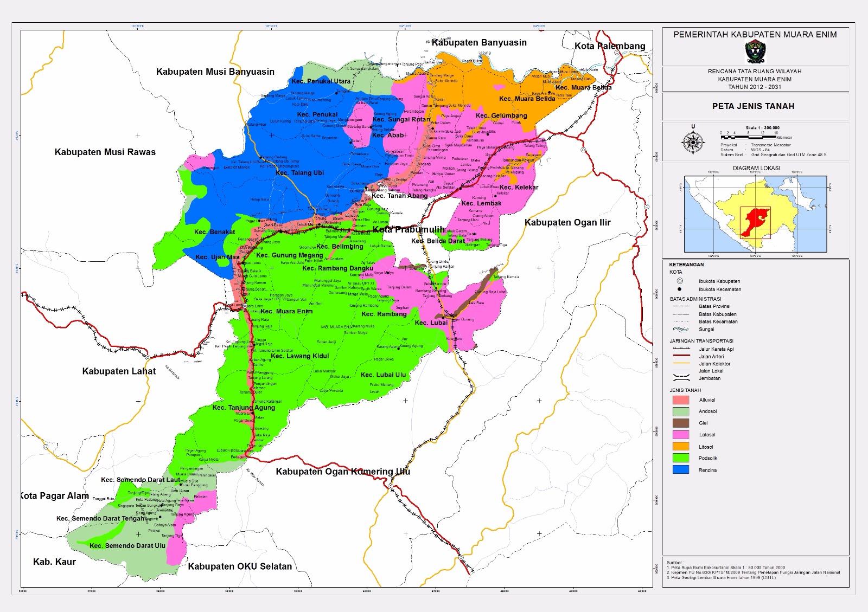868x612 pixels.
Task: Click the map scale bar
Action: 749,137
